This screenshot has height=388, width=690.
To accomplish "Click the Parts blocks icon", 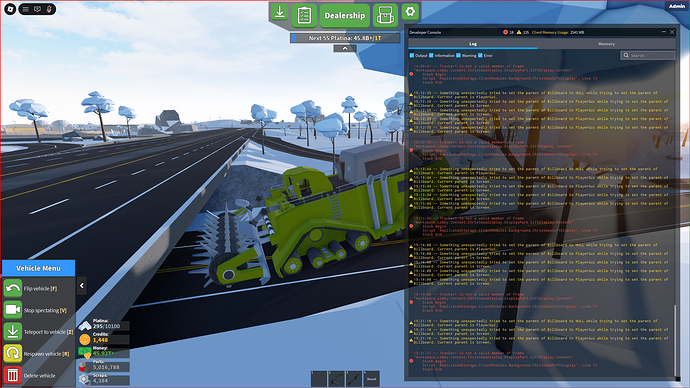I will pyautogui.click(x=84, y=366).
